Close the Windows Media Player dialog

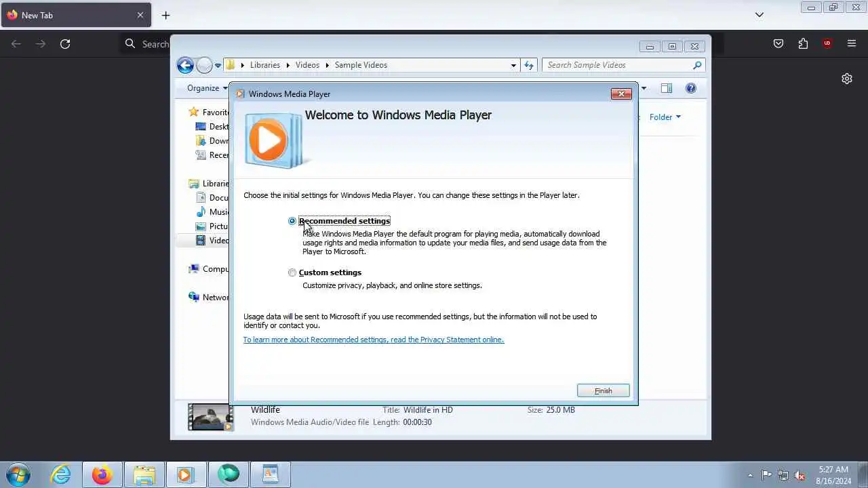pyautogui.click(x=620, y=94)
